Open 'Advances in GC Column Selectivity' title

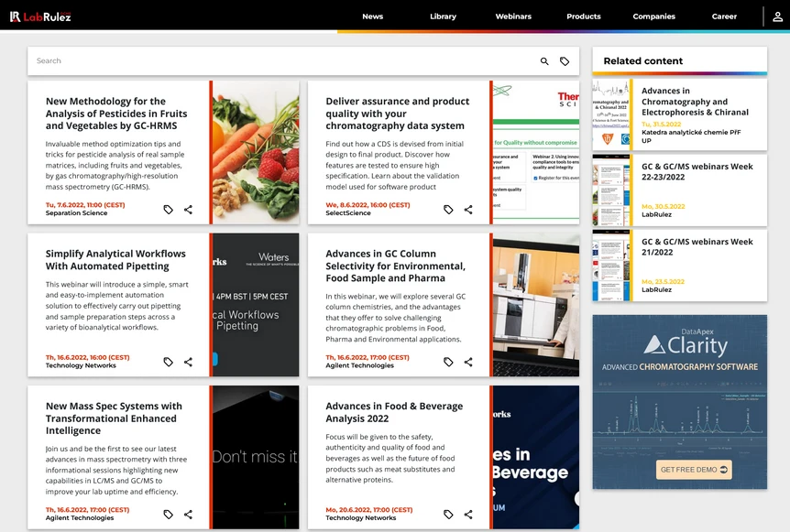(395, 266)
